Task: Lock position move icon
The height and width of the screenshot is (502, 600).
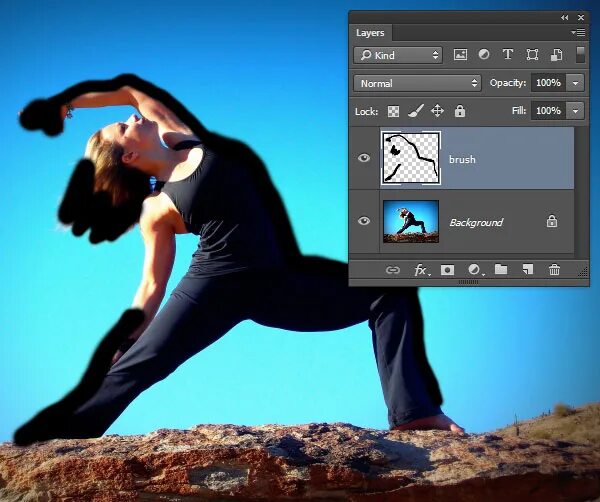Action: pos(437,111)
